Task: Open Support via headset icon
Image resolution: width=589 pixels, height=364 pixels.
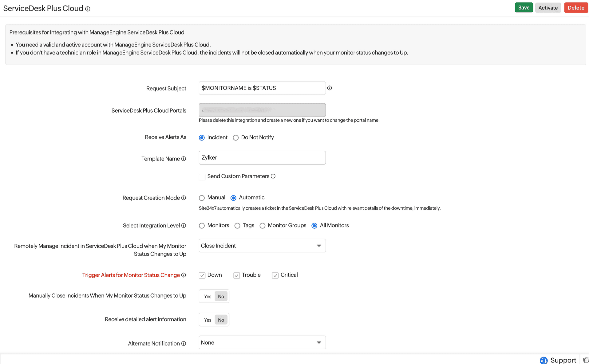Action: [x=544, y=360]
